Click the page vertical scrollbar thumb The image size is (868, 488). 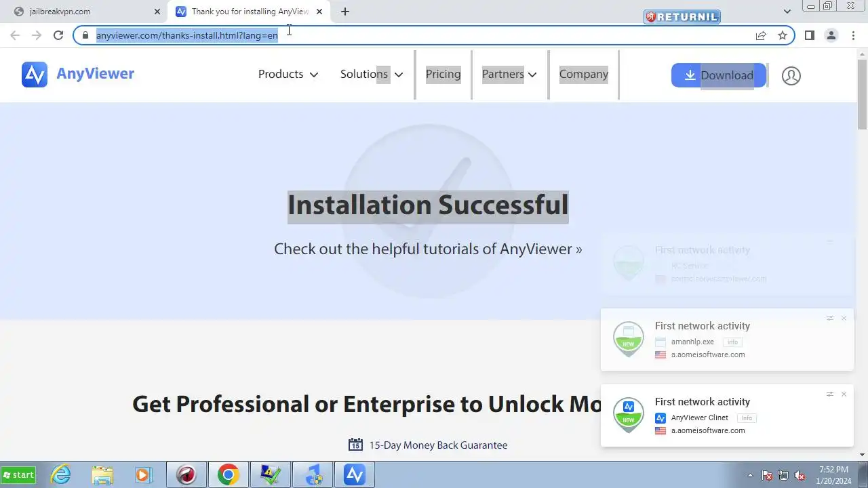coord(862,94)
